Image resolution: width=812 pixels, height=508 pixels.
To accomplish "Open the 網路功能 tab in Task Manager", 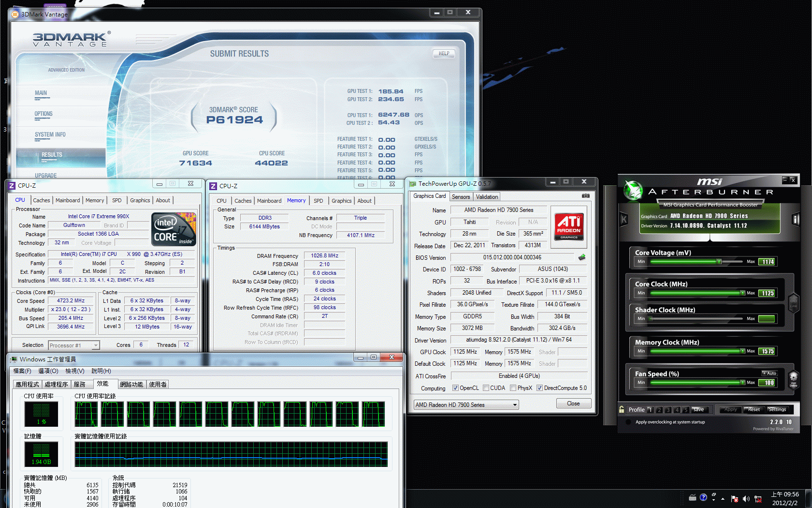I will 131,385.
